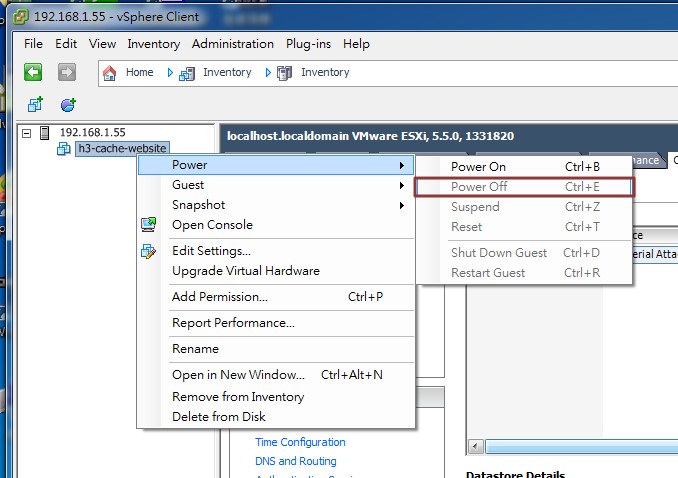678x478 pixels.
Task: Click the horizontal scrollbar left arrow
Action: point(476,446)
